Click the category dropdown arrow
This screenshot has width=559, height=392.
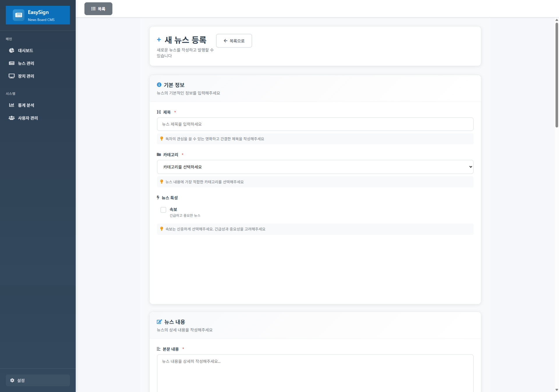point(470,167)
